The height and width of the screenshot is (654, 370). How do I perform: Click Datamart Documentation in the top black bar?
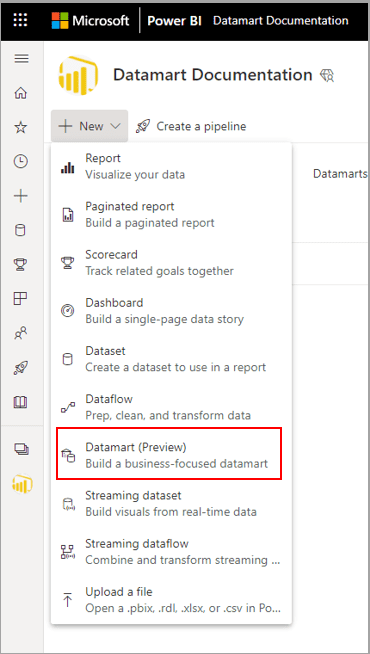[x=281, y=20]
